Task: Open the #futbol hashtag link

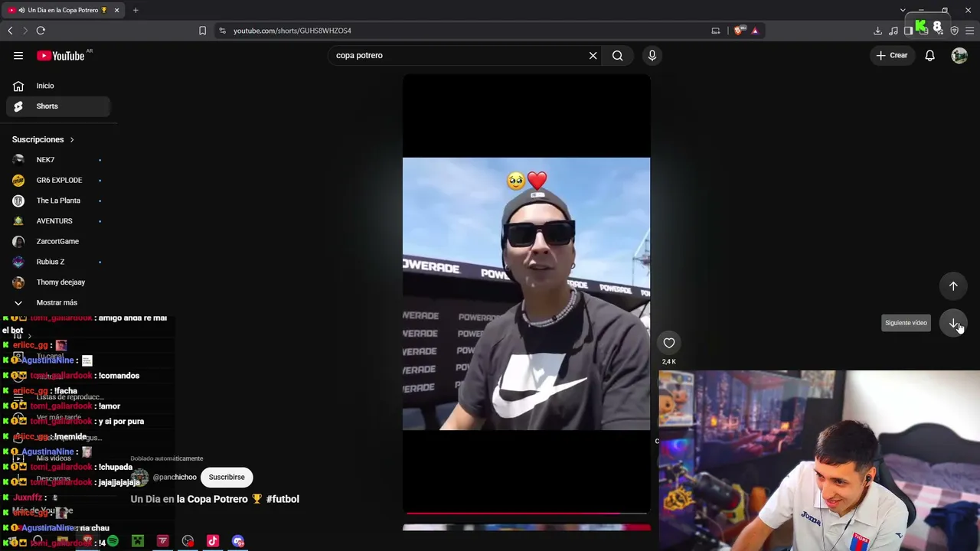Action: coord(283,499)
